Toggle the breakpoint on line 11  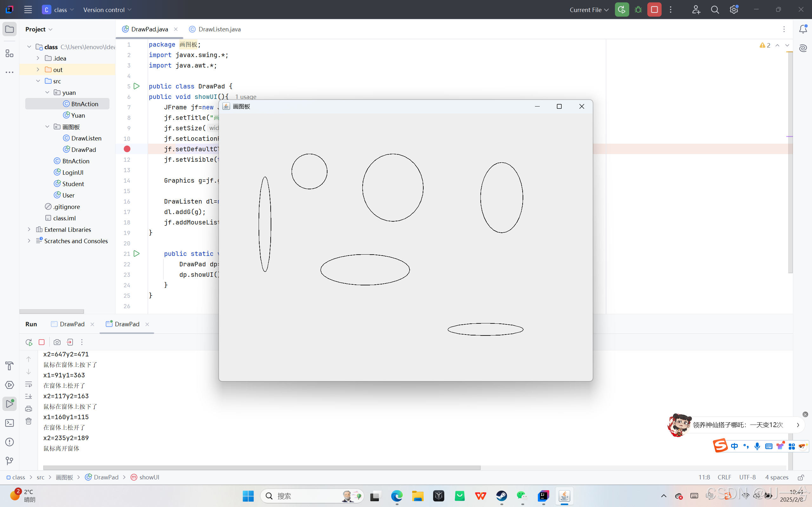pyautogui.click(x=127, y=149)
